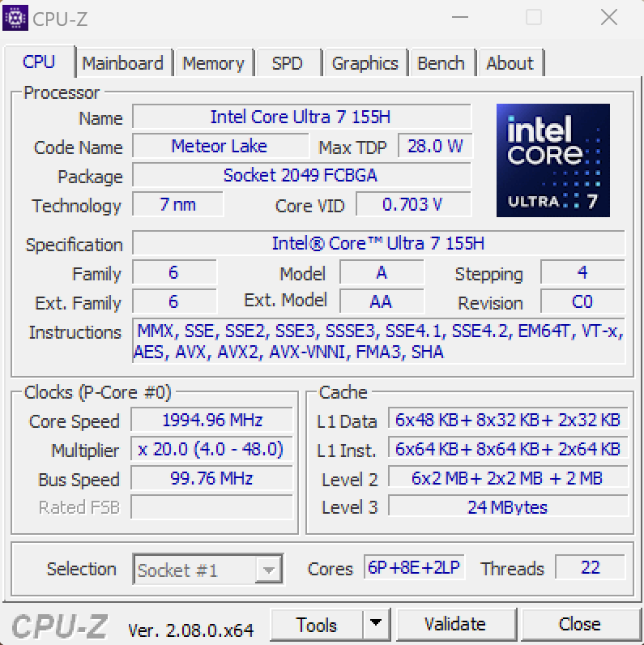Click the Instructions list field
The image size is (644, 645).
point(378,341)
